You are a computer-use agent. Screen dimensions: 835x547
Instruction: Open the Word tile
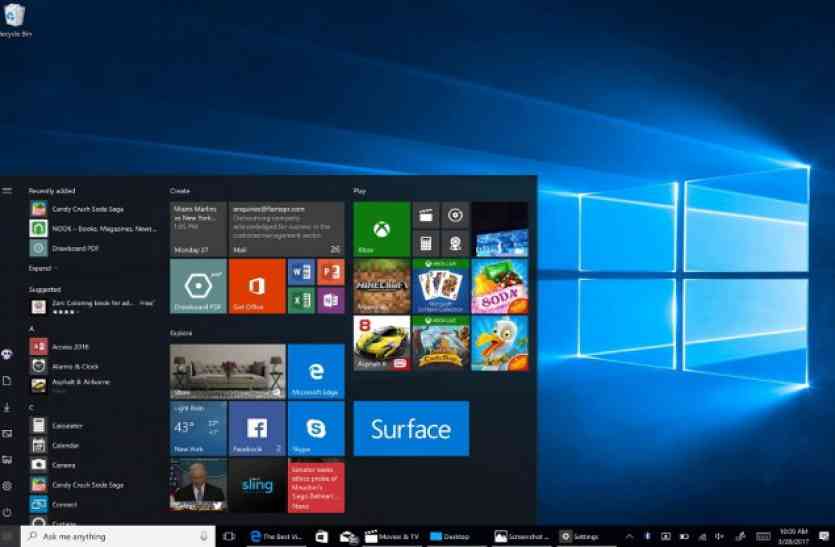pos(301,272)
